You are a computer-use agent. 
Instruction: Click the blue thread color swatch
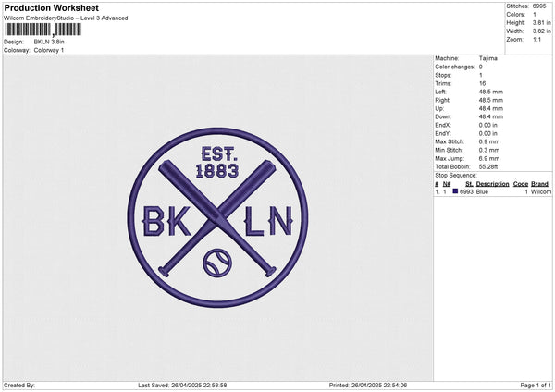point(455,191)
